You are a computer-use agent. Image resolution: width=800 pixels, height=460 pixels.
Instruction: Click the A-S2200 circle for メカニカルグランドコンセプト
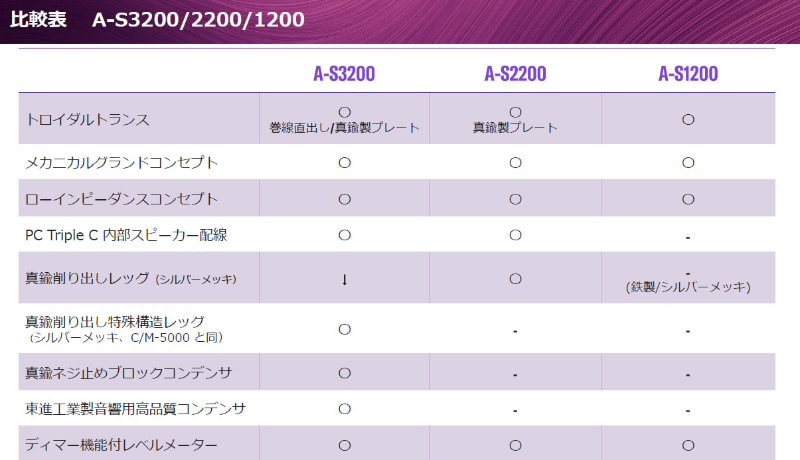coord(515,162)
